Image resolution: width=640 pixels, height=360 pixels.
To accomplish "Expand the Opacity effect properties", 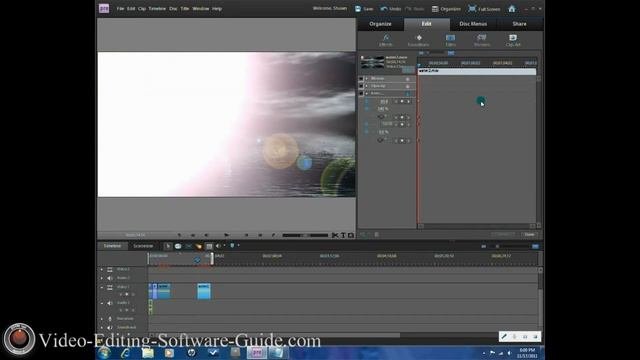I will tap(367, 86).
